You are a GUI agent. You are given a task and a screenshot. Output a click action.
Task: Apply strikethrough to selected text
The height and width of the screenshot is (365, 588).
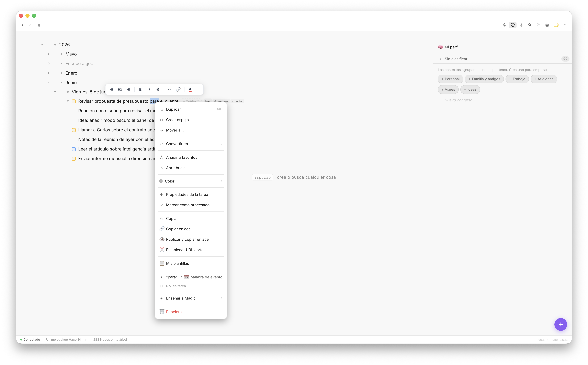click(158, 90)
